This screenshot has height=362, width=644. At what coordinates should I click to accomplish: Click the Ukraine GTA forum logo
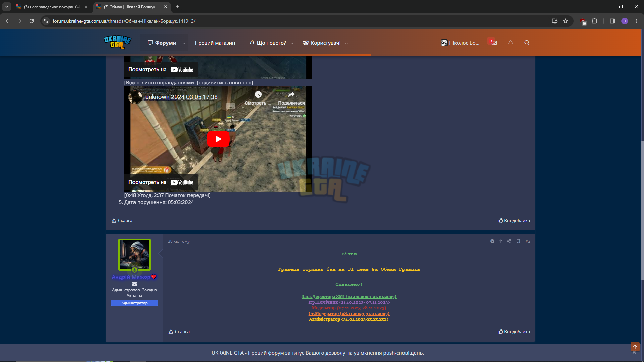pos(117,42)
